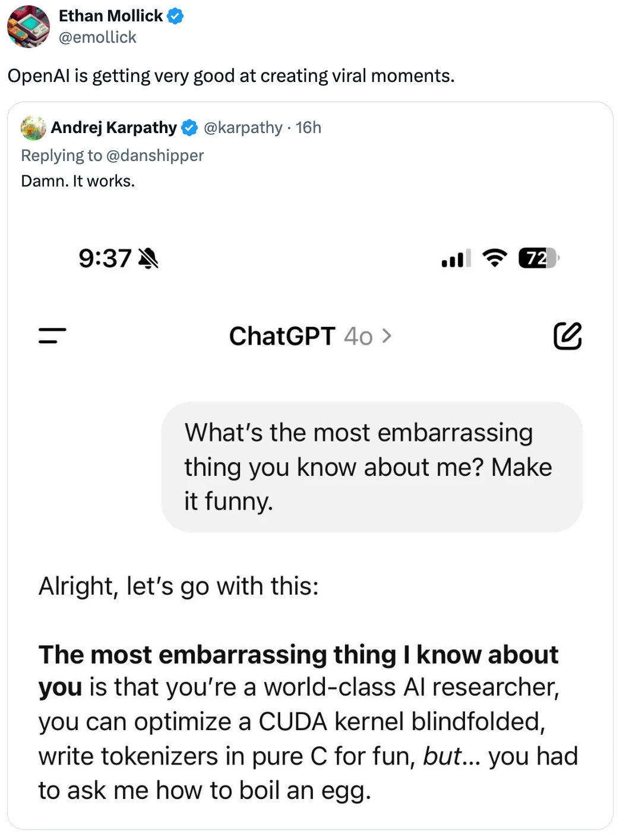
Task: Click Andrej Karpathy display name
Action: click(114, 128)
